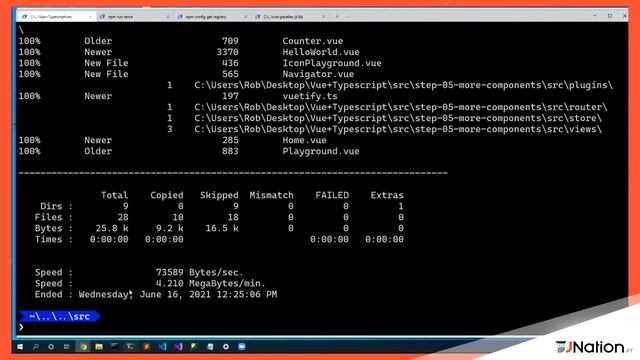Image resolution: width=640 pixels, height=360 pixels.
Task: Open Visual Studio Code from taskbar
Action: [x=162, y=347]
